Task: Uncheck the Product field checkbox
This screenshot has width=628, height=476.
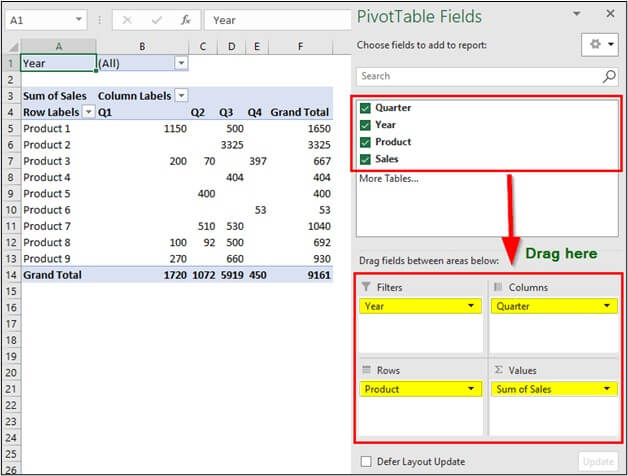Action: (x=365, y=142)
